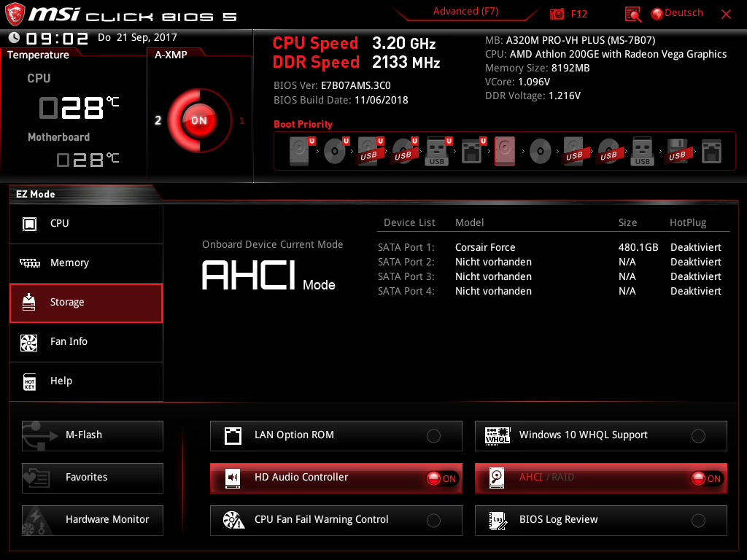Image resolution: width=747 pixels, height=560 pixels.
Task: Select the legacy CD/DVD boot icon without U badge
Action: [541, 152]
